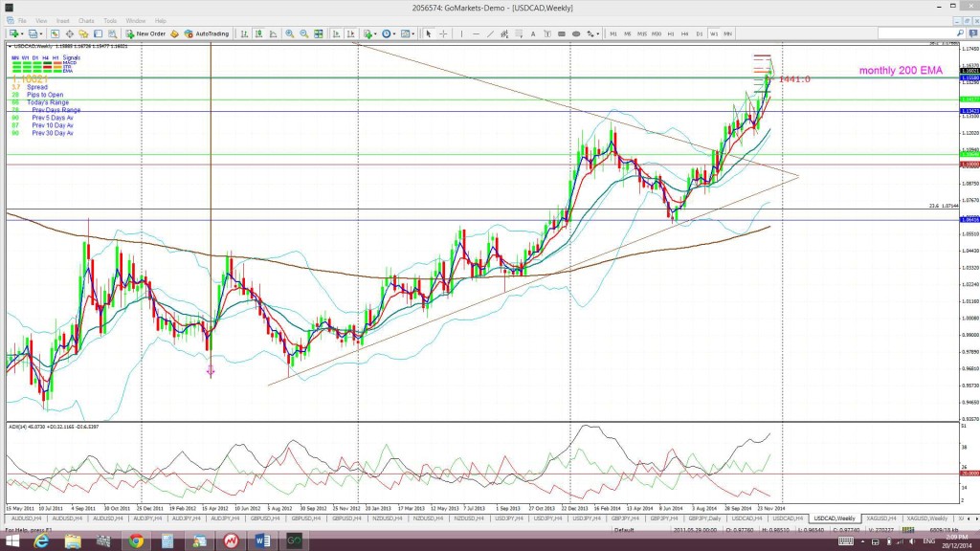Switch to H1 timeframe
The image size is (980, 551).
[671, 33]
